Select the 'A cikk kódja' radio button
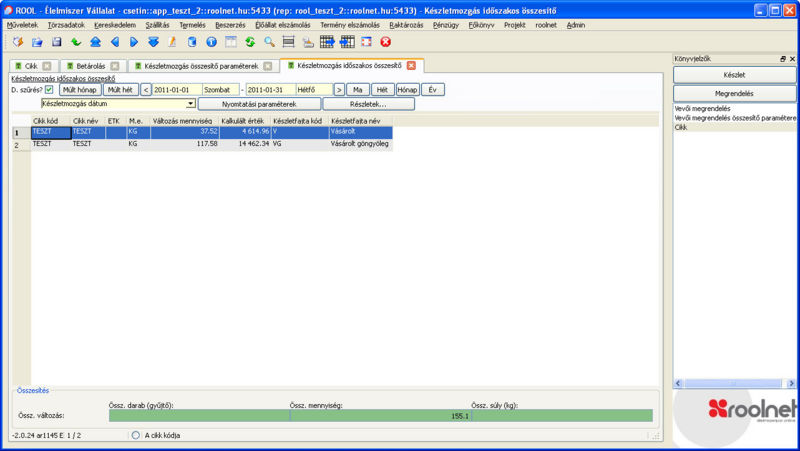Viewport: 800px width, 451px height. click(x=136, y=435)
